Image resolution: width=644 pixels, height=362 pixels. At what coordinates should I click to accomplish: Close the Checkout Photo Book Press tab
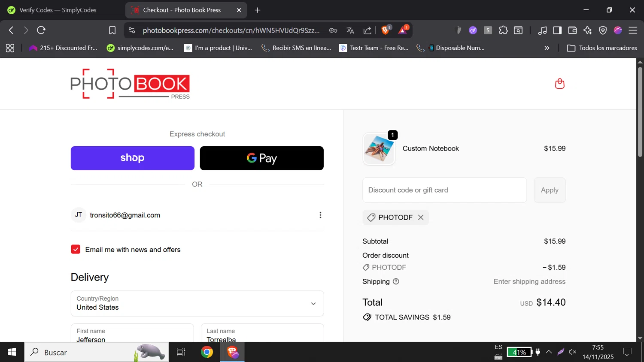point(239,10)
